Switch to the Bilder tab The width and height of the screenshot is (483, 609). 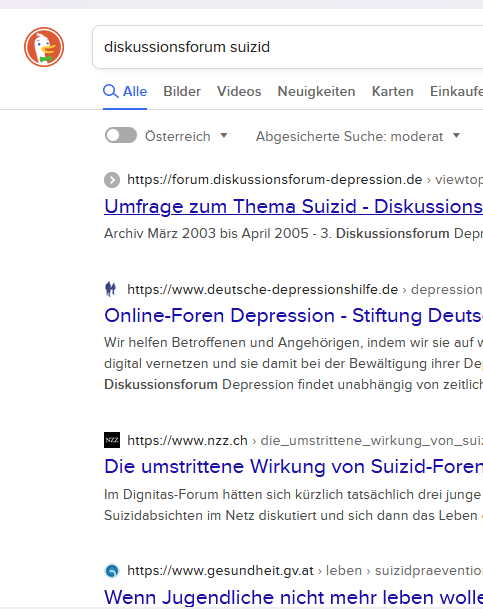click(182, 92)
